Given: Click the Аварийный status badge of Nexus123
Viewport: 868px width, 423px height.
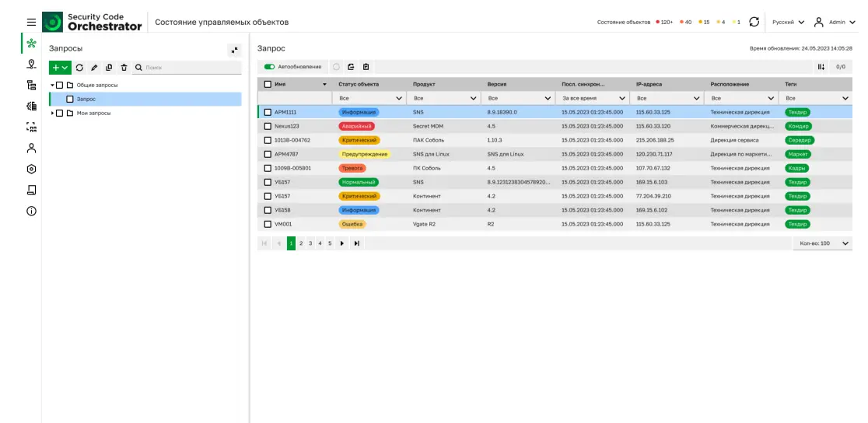Looking at the screenshot, I should tap(356, 126).
